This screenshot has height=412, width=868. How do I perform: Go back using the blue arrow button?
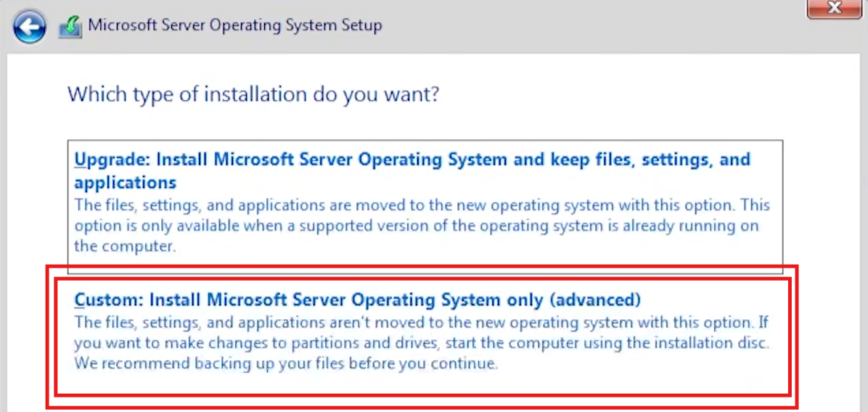coord(29,27)
